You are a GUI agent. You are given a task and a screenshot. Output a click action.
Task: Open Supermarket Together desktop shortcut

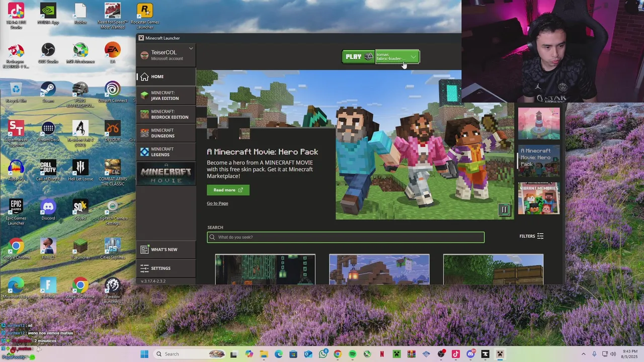pyautogui.click(x=16, y=134)
